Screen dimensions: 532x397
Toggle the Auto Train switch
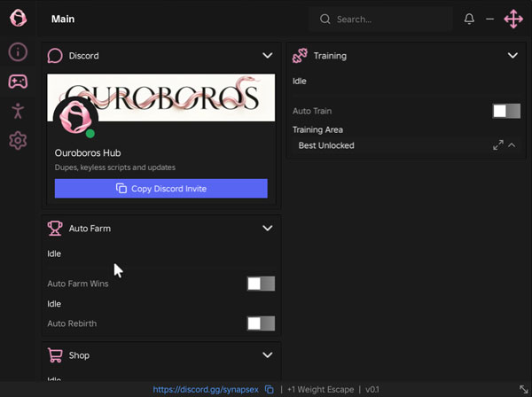coord(506,111)
